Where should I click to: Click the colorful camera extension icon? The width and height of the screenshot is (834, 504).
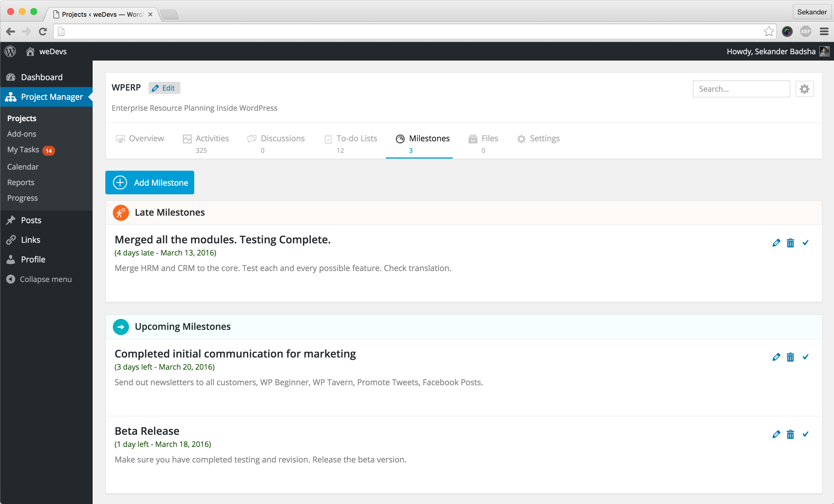787,31
